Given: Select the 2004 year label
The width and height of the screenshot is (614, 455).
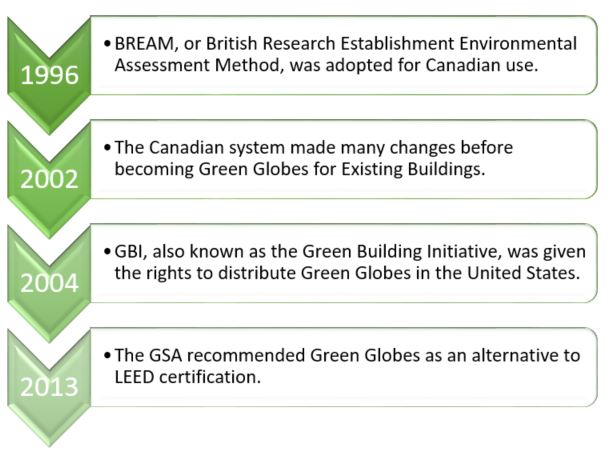Looking at the screenshot, I should [49, 283].
